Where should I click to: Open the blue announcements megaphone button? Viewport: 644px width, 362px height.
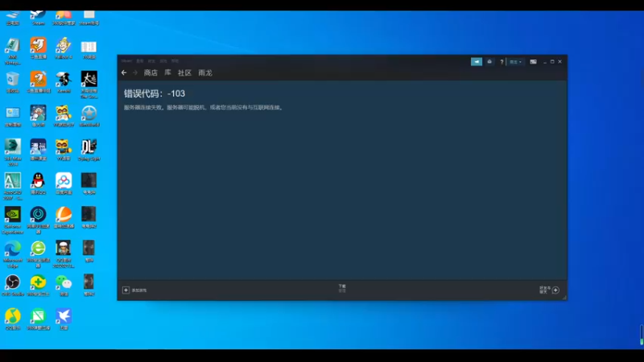tap(477, 62)
